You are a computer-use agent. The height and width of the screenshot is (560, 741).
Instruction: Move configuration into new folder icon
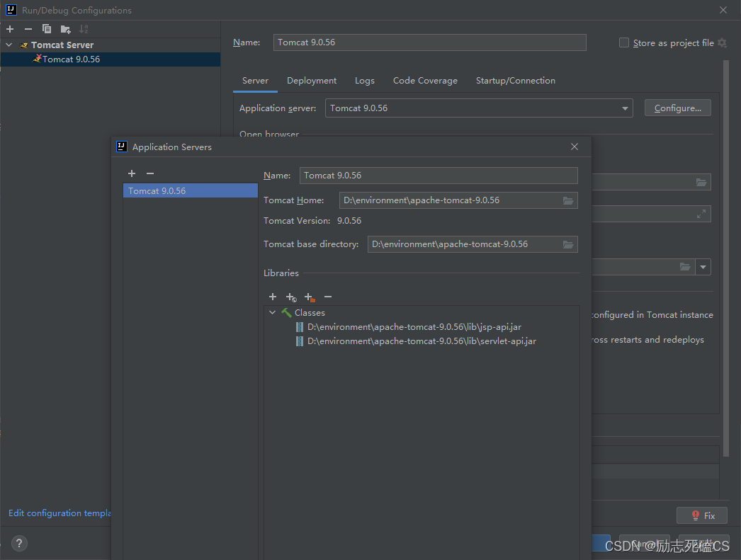pyautogui.click(x=66, y=29)
